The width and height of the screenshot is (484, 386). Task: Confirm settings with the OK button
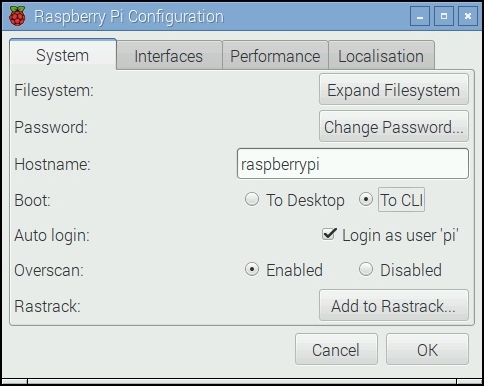click(427, 349)
